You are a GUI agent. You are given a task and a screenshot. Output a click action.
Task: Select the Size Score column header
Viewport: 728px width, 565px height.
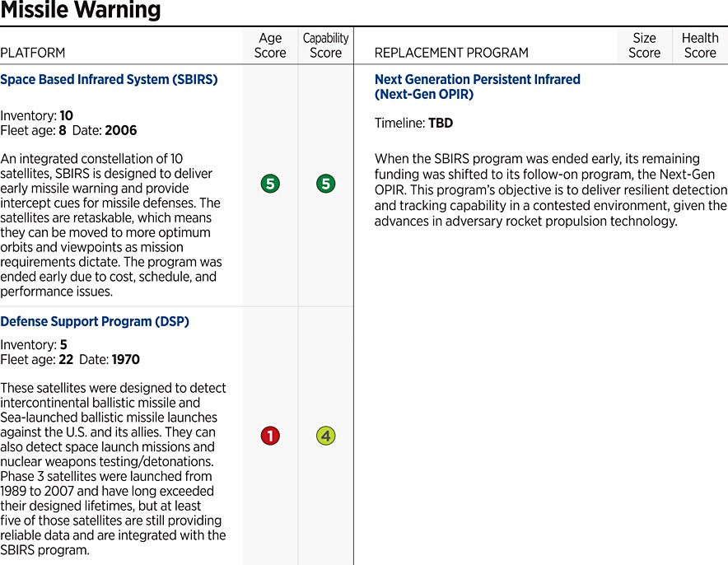point(644,45)
